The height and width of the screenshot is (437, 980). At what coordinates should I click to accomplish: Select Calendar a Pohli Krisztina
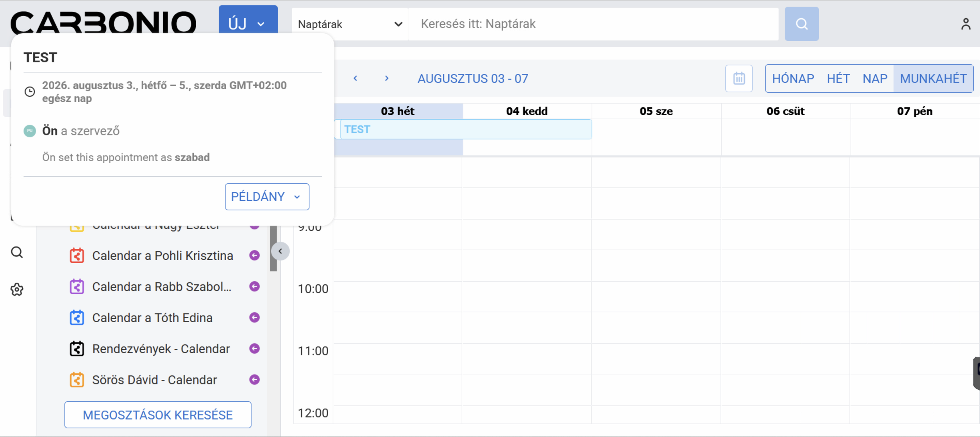click(163, 256)
